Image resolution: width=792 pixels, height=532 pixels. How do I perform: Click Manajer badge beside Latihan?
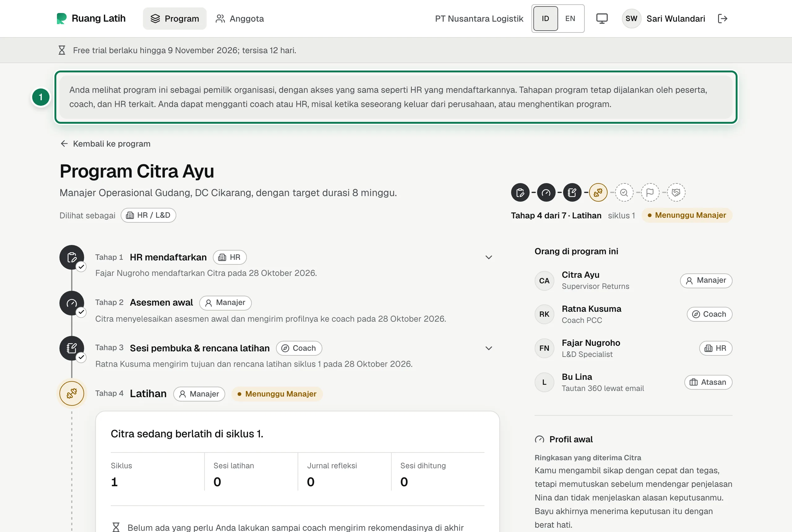tap(199, 394)
